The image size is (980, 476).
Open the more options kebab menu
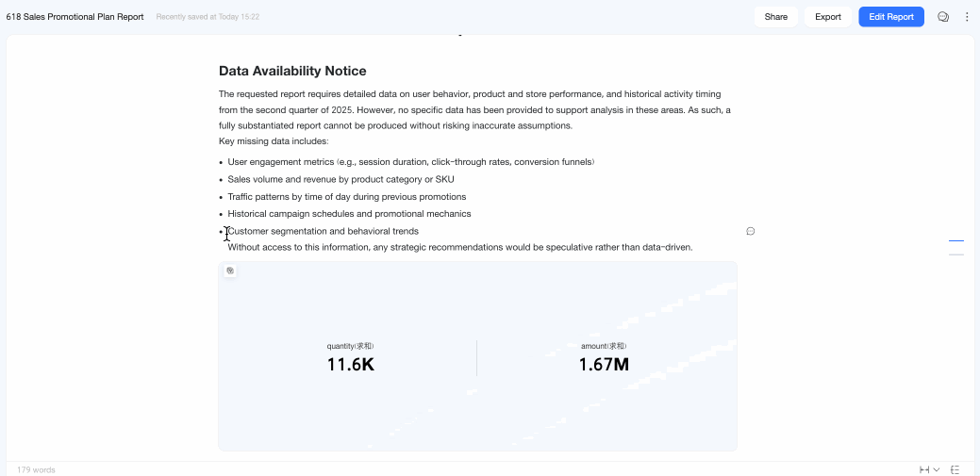967,17
